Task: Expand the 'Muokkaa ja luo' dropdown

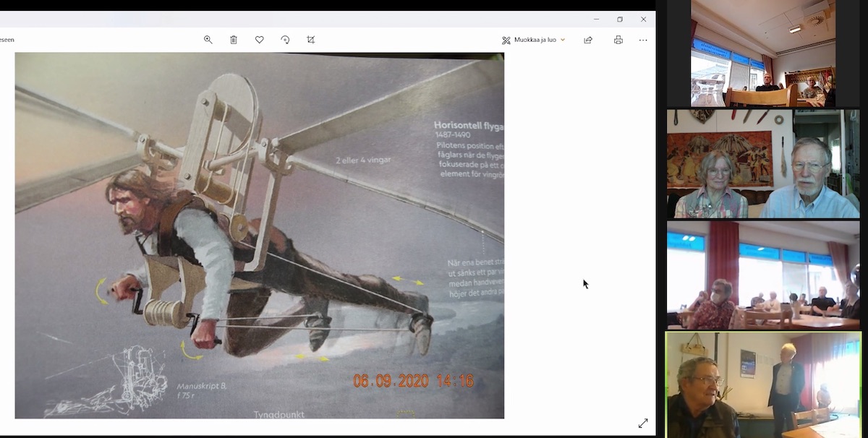Action: point(534,40)
